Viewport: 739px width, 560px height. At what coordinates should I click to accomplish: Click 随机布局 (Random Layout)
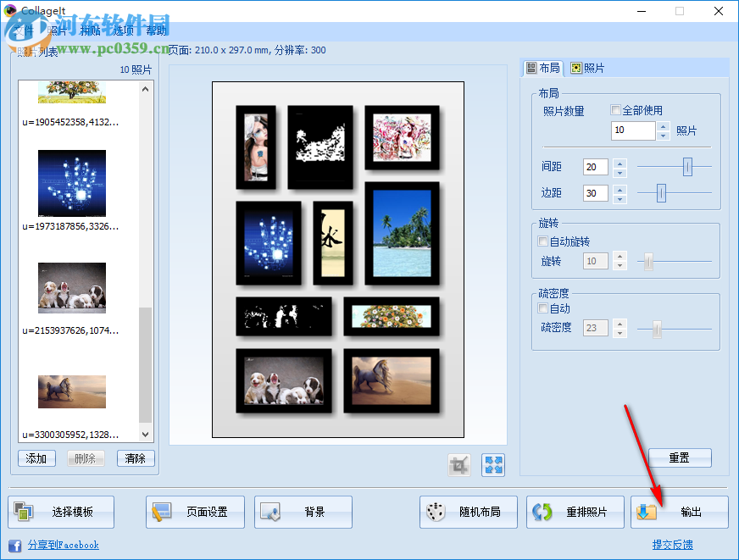click(469, 512)
